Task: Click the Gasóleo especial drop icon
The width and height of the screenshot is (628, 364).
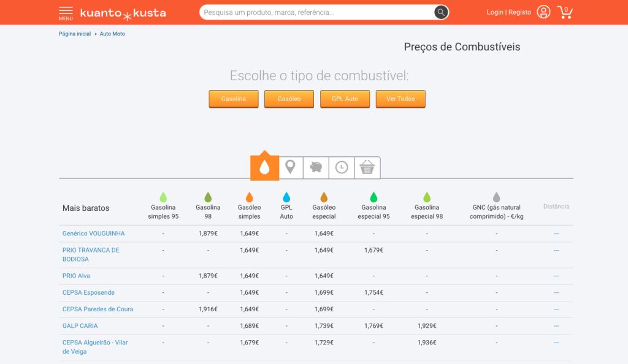Action: click(x=324, y=197)
